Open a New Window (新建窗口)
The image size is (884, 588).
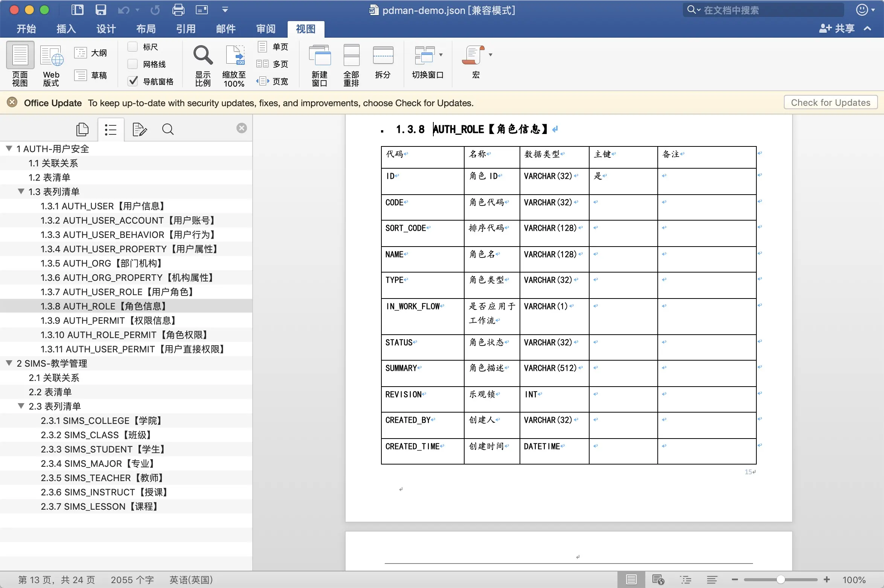click(x=319, y=65)
